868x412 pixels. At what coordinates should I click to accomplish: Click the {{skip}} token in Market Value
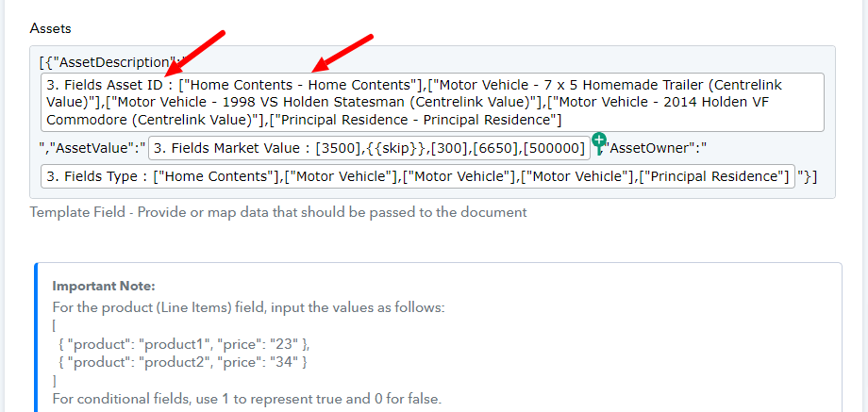[397, 148]
